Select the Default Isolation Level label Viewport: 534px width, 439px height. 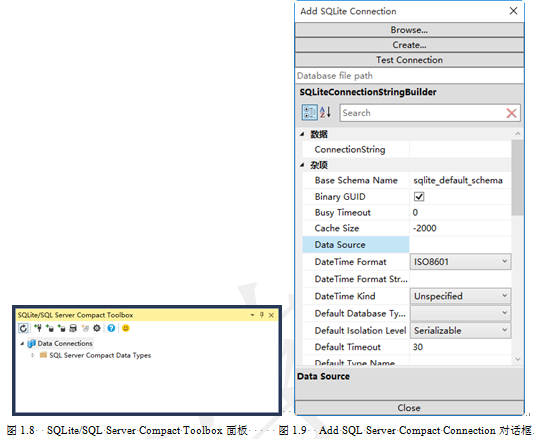click(x=360, y=330)
